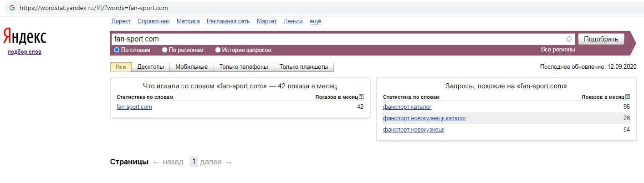This screenshot has width=644, height=183.
Task: Click the Статистика по словам header in left table
Action: tap(145, 97)
